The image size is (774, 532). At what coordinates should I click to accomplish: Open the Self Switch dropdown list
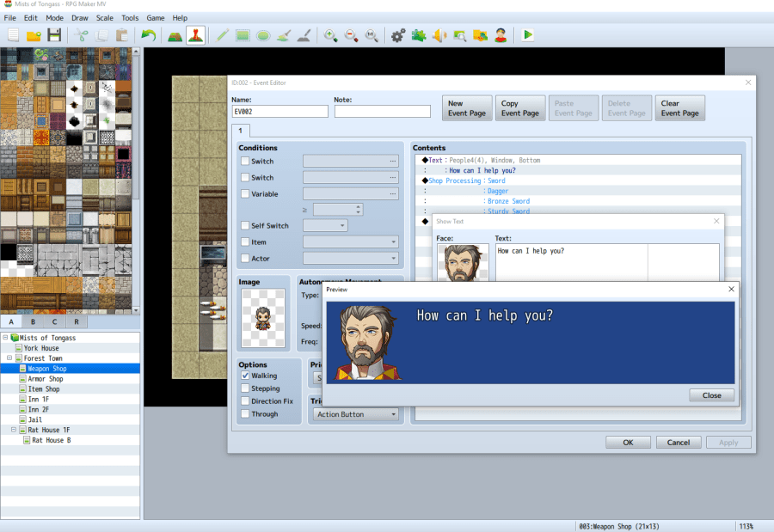(325, 226)
